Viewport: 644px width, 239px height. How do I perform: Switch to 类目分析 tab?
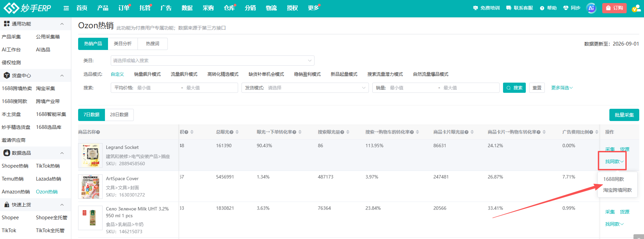123,44
